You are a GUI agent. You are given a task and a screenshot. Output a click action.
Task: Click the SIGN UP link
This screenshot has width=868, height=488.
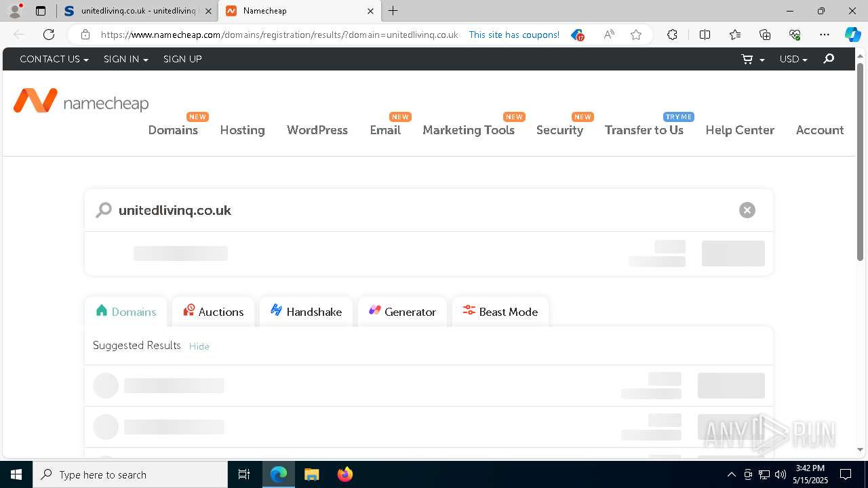click(x=182, y=59)
